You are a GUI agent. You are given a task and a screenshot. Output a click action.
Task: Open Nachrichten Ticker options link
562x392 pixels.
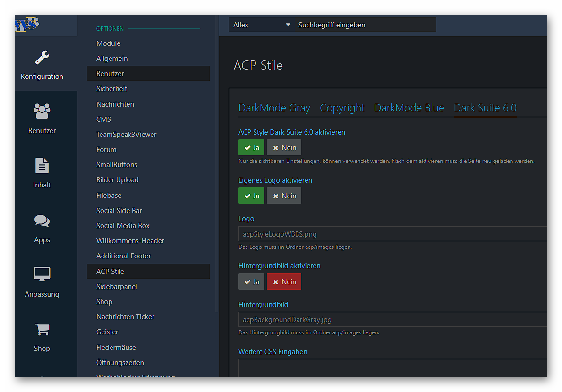coord(125,316)
